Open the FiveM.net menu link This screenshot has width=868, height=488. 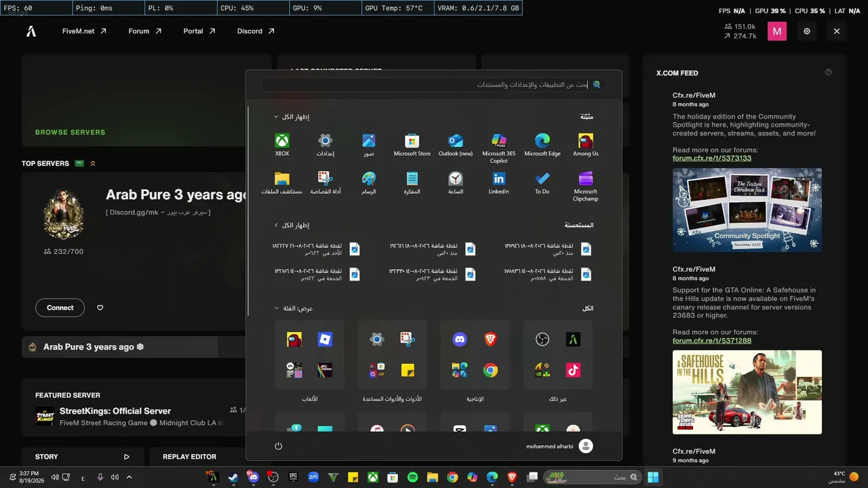click(84, 31)
